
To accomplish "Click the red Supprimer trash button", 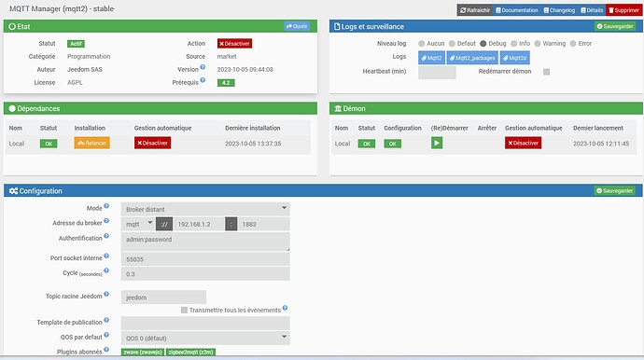I will point(623,10).
